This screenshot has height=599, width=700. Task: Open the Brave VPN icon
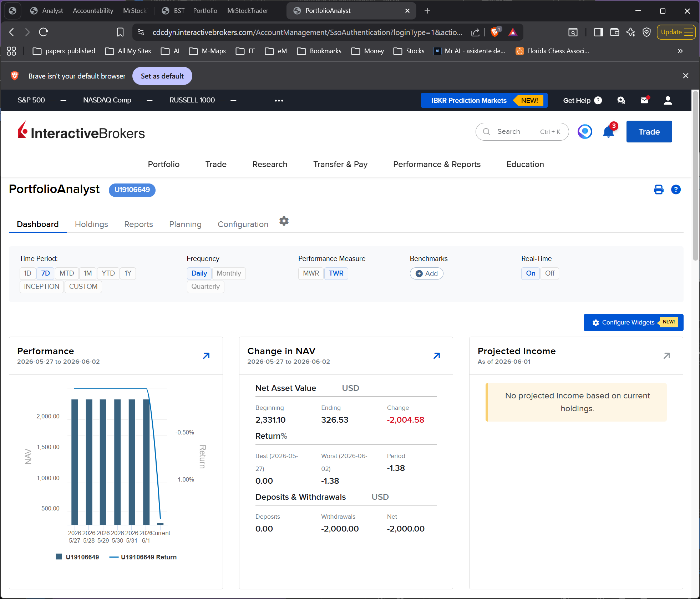pyautogui.click(x=646, y=32)
